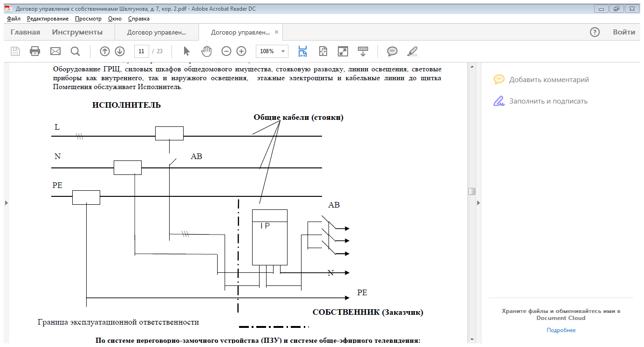Image resolution: width=644 pixels, height=347 pixels.
Task: Select the arrow selection tool
Action: coord(187,51)
